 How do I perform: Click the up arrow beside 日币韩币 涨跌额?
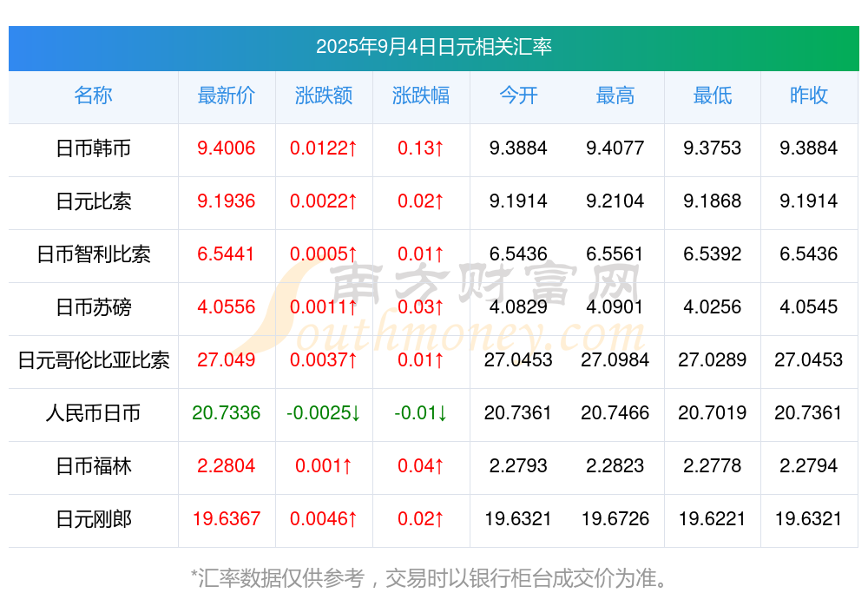click(351, 149)
